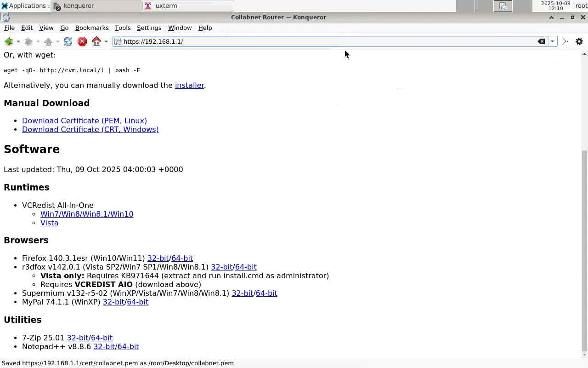Go to the home page icon
This screenshot has width=588, height=368.
click(x=96, y=41)
